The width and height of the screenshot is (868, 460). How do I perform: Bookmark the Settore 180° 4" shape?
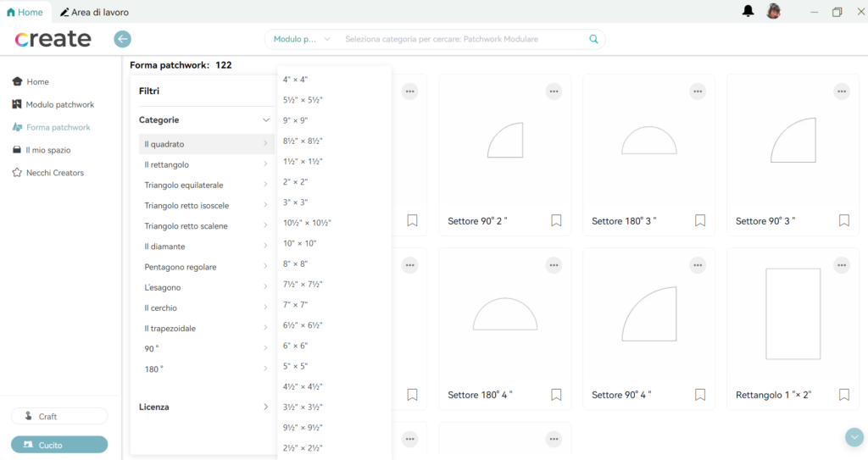(x=556, y=394)
